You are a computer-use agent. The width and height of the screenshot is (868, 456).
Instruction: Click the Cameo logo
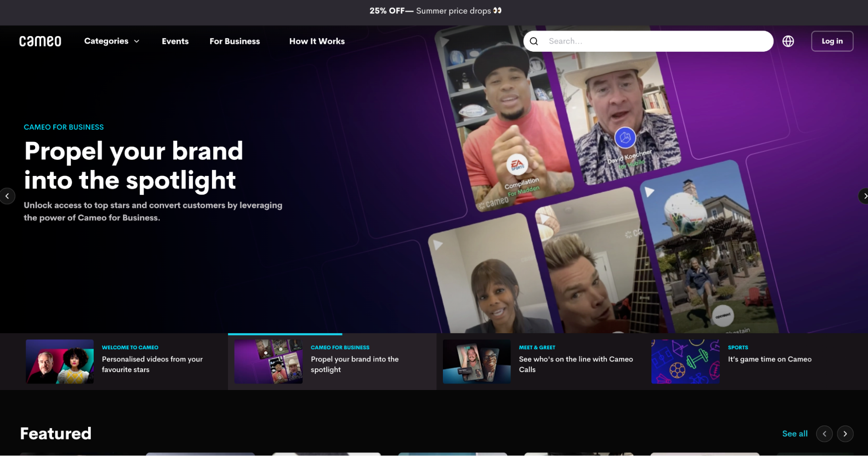[x=40, y=41]
